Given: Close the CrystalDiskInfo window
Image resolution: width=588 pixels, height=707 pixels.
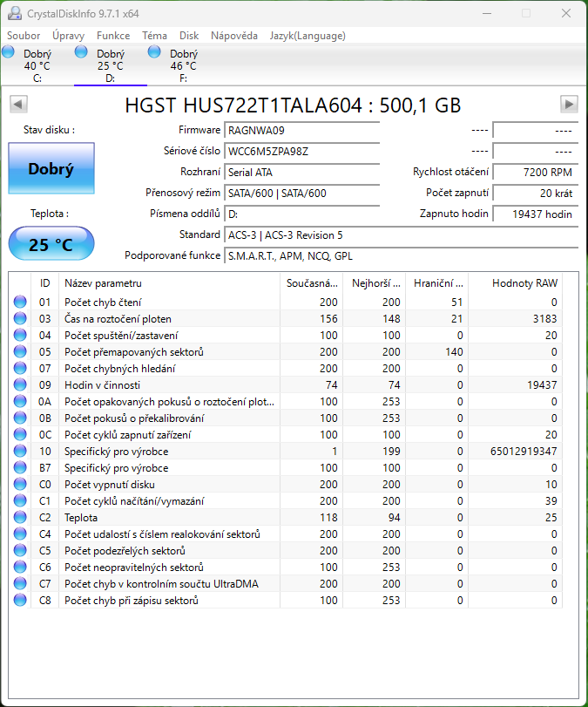Looking at the screenshot, I should pos(566,14).
